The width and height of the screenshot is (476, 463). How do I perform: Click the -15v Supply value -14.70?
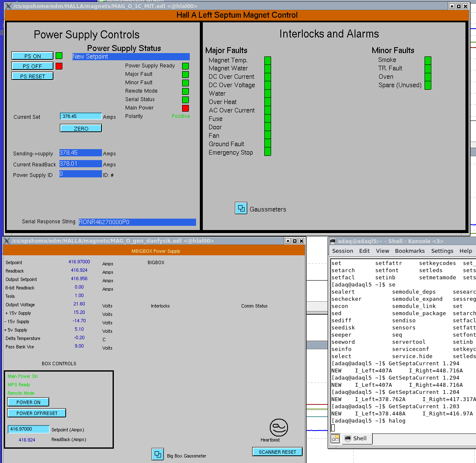pos(79,321)
